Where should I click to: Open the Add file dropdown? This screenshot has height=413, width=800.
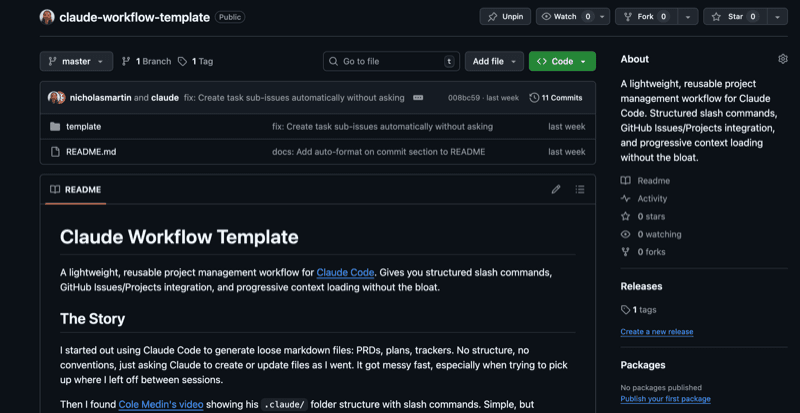click(x=494, y=61)
